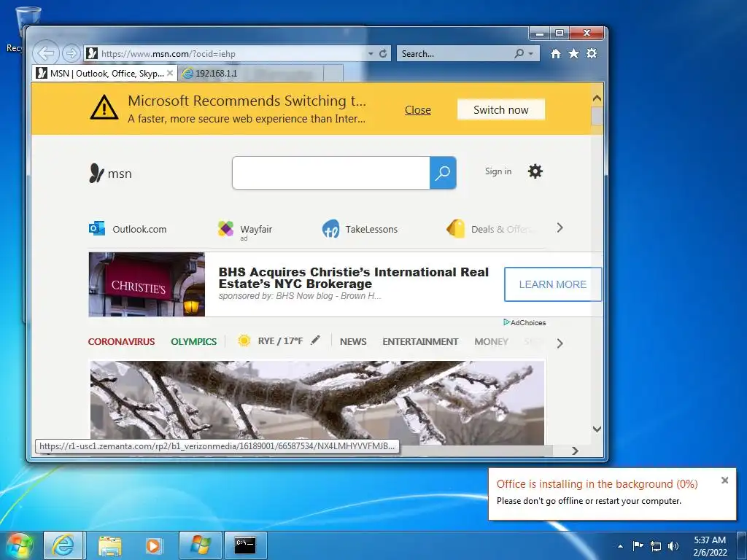Screen dimensions: 747x560
Task: Open the CORONAVIRUS section
Action: click(122, 341)
